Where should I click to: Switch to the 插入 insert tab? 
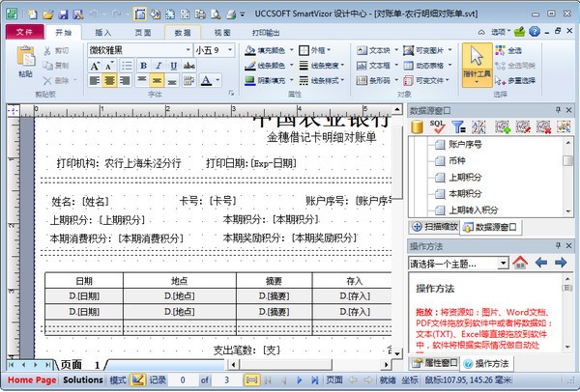pos(102,33)
